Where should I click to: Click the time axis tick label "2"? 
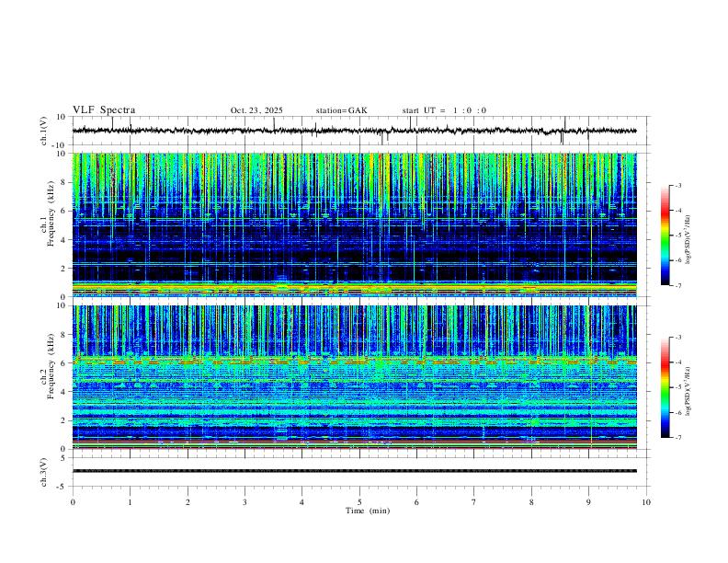tap(188, 502)
